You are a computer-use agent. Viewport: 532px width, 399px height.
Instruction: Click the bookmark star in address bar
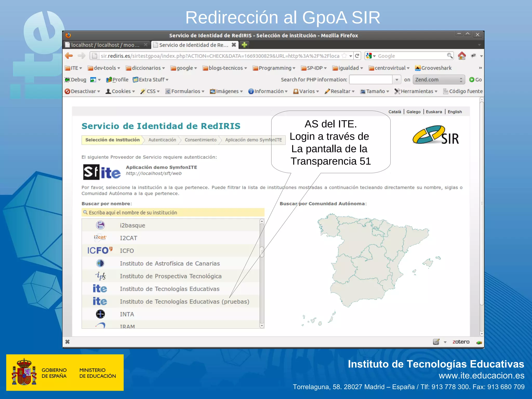[x=344, y=56]
